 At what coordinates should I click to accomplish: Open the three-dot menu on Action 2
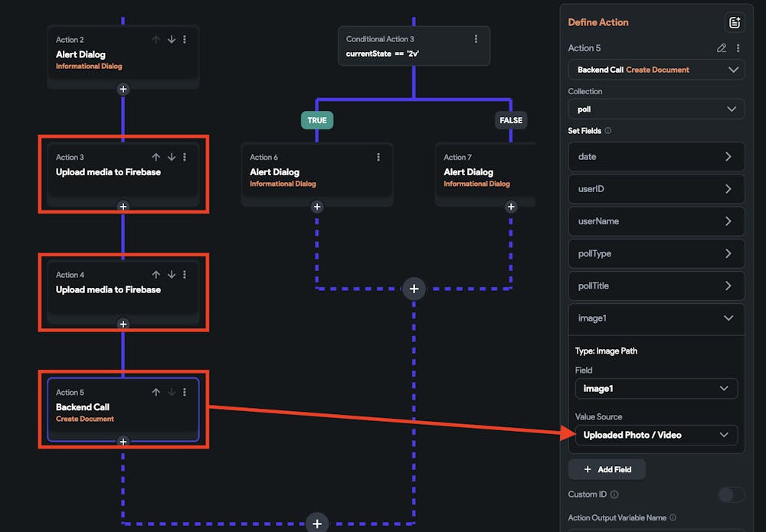[185, 40]
